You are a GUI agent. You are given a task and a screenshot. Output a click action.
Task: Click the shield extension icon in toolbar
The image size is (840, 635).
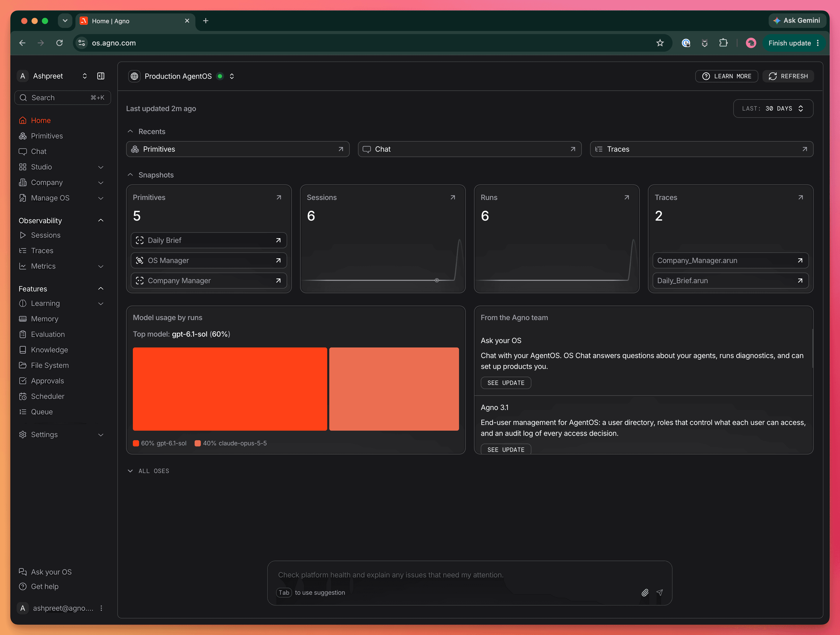coord(704,43)
